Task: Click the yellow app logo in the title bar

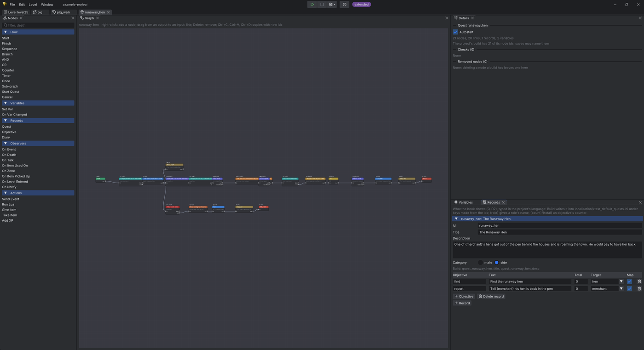Action: (x=5, y=4)
